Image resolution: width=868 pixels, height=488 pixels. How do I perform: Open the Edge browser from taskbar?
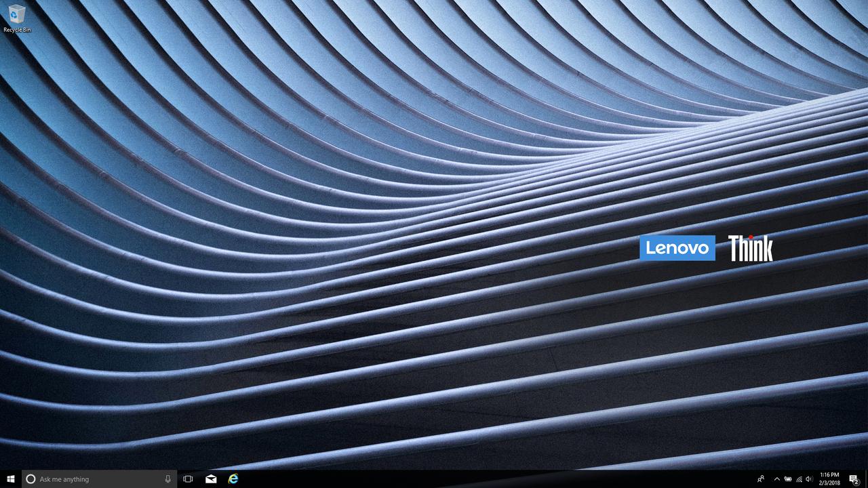[x=233, y=479]
